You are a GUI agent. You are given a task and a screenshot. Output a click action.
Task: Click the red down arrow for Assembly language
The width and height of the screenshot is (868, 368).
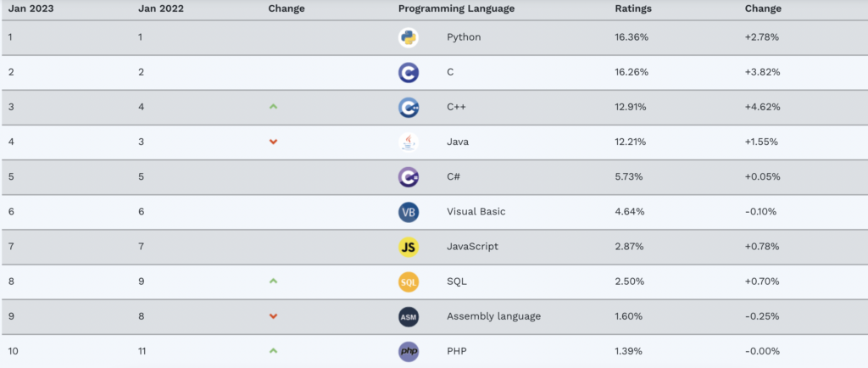273,316
